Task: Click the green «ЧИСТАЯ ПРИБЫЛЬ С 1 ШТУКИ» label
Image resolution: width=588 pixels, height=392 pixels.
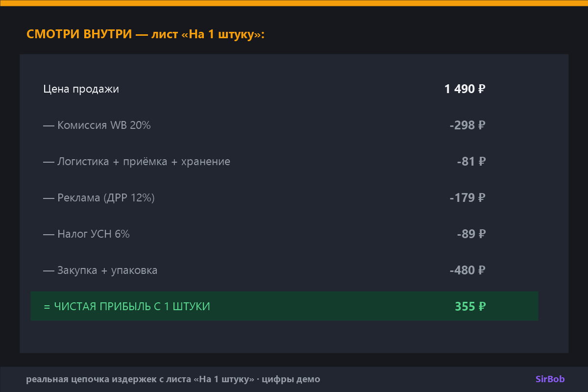Action: tap(127, 307)
